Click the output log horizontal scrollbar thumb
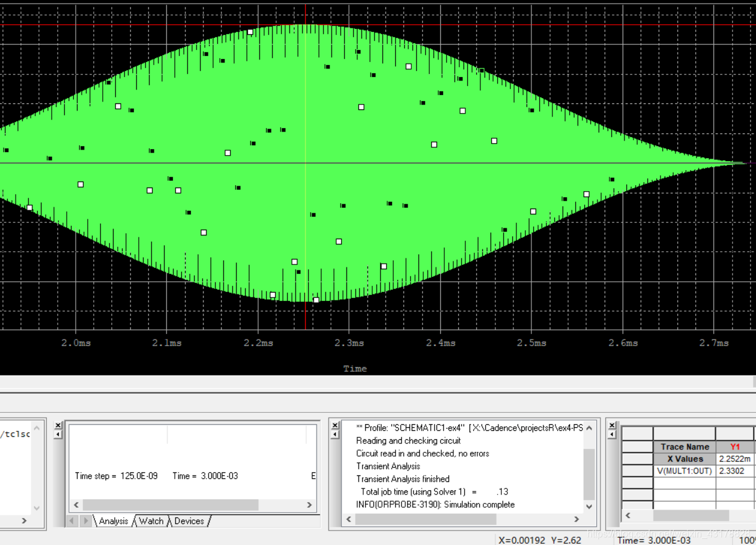 [426, 519]
